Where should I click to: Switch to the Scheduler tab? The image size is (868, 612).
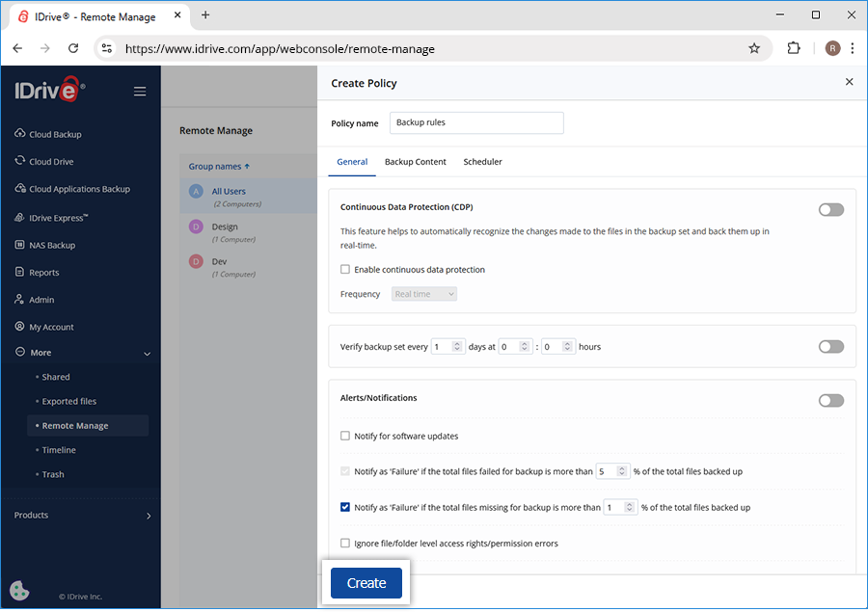point(483,162)
